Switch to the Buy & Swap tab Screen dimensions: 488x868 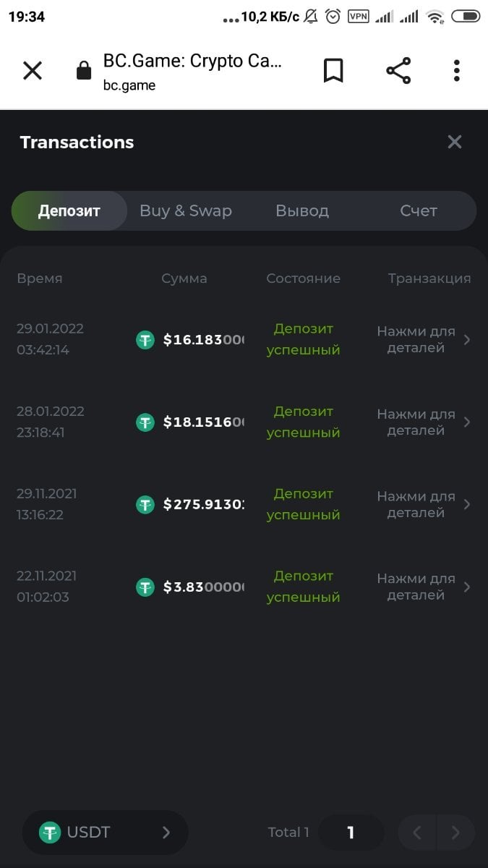[186, 211]
